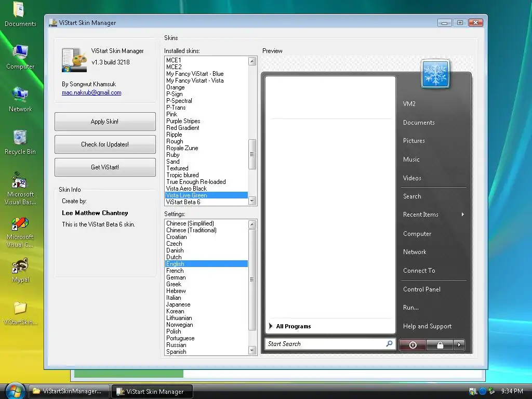The image size is (532, 399).
Task: Select Control Panel in preview menu
Action: click(x=422, y=289)
